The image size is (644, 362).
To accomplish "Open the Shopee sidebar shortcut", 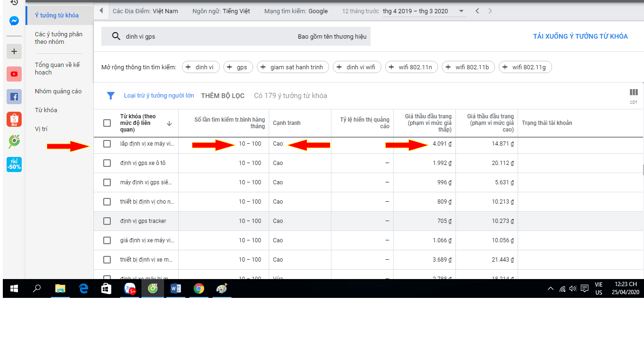I will pos(14,119).
